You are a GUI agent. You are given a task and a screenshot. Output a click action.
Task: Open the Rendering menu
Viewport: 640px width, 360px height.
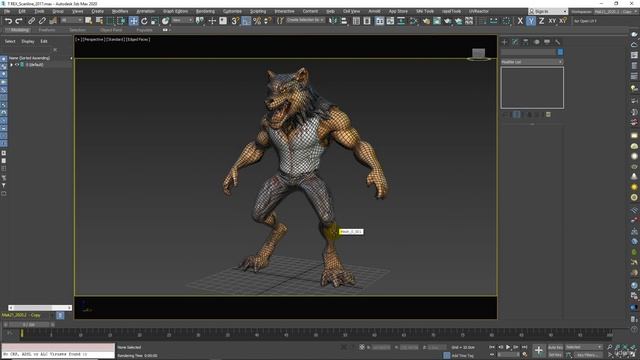point(205,11)
